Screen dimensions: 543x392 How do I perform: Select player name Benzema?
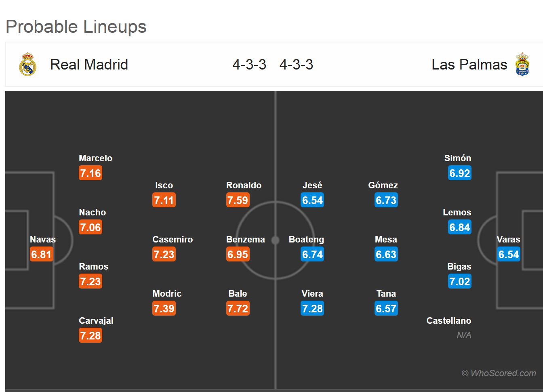click(245, 240)
